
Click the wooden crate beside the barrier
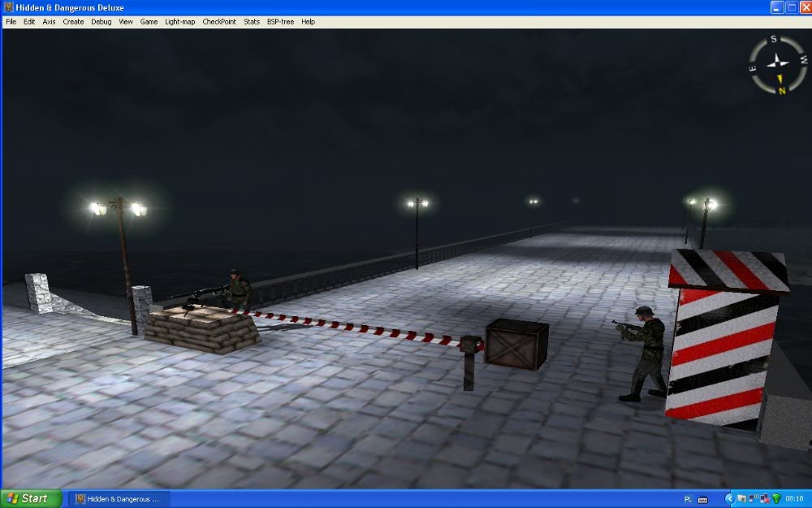click(516, 344)
